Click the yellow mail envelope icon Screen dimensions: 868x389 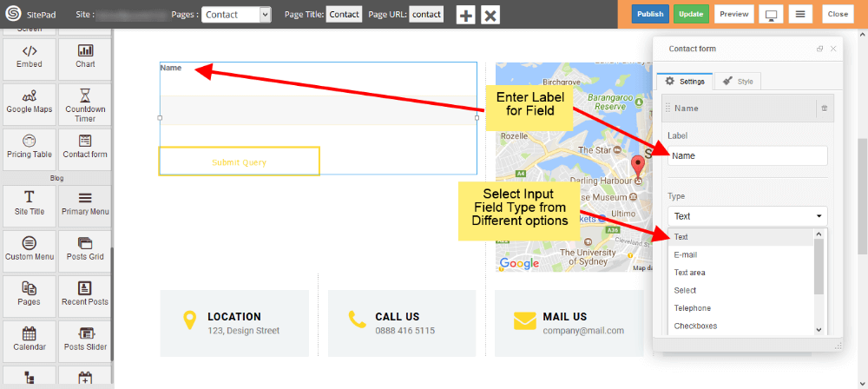pyautogui.click(x=525, y=321)
